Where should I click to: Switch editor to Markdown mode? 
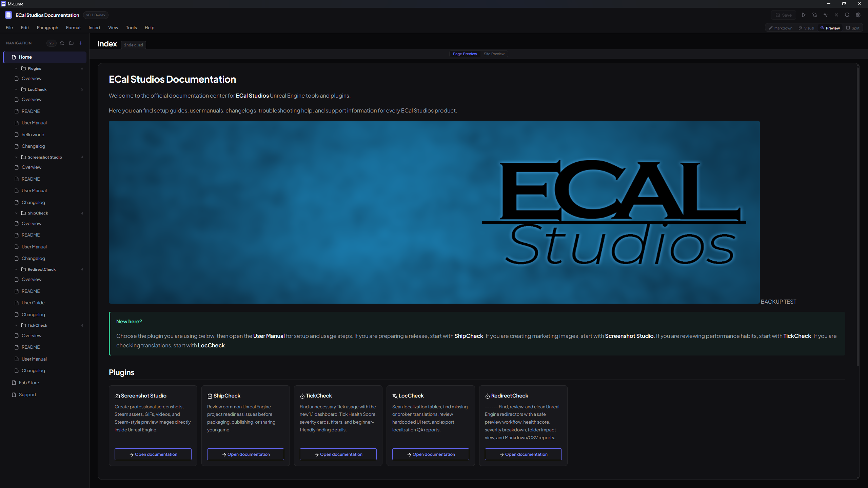tap(780, 28)
